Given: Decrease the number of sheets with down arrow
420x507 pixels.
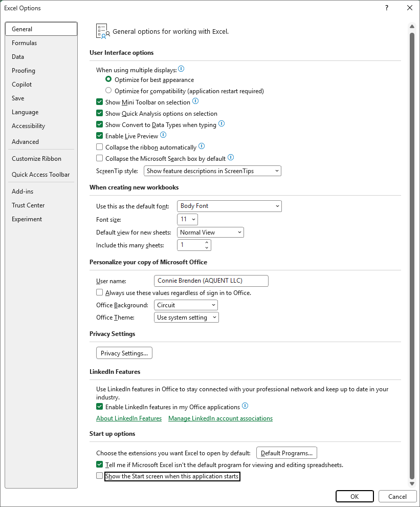Looking at the screenshot, I should tap(207, 248).
